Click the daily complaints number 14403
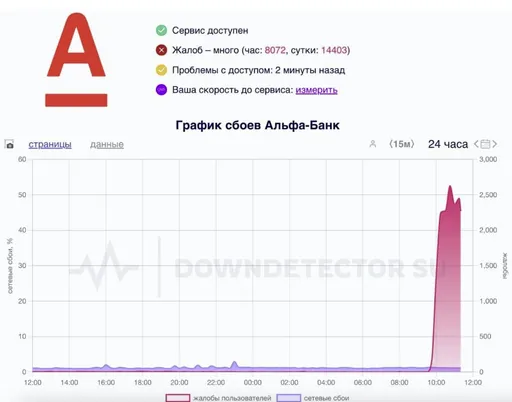 [x=334, y=50]
